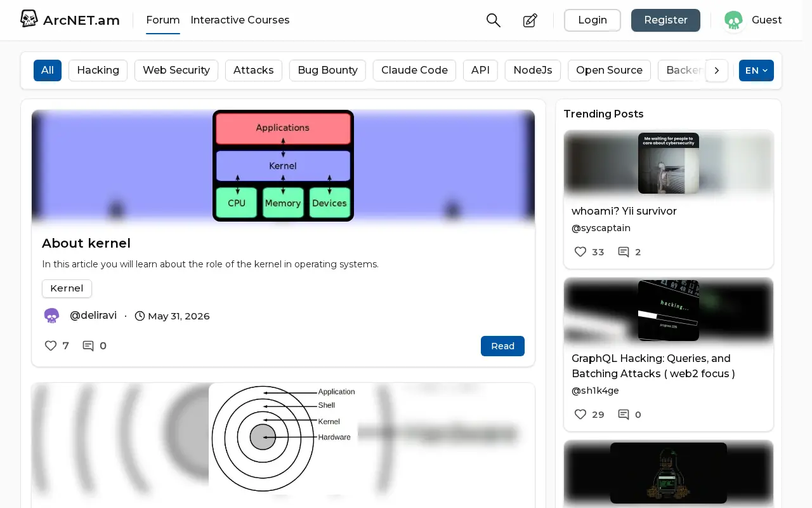This screenshot has height=508, width=812.
Task: Click the clock icon beside May 31, 2026
Action: coord(140,316)
